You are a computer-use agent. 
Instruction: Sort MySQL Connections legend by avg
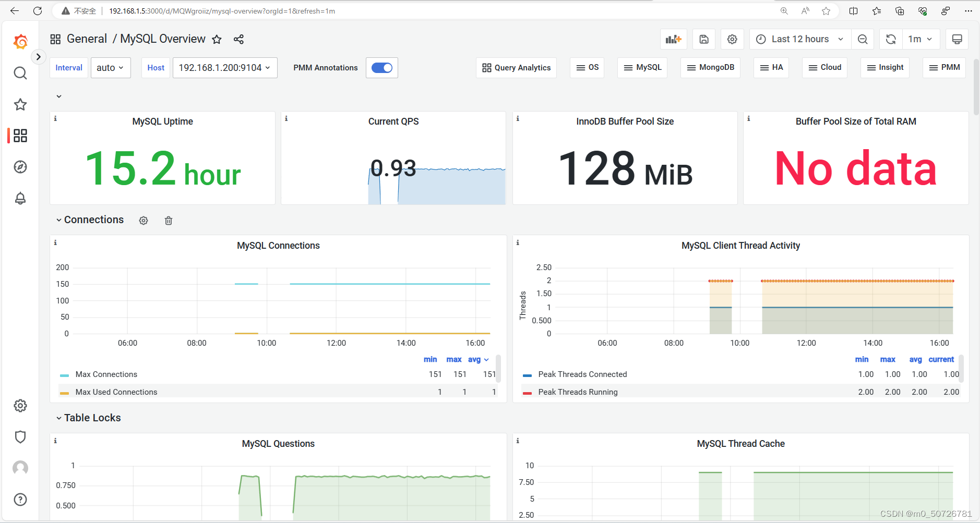coord(478,359)
